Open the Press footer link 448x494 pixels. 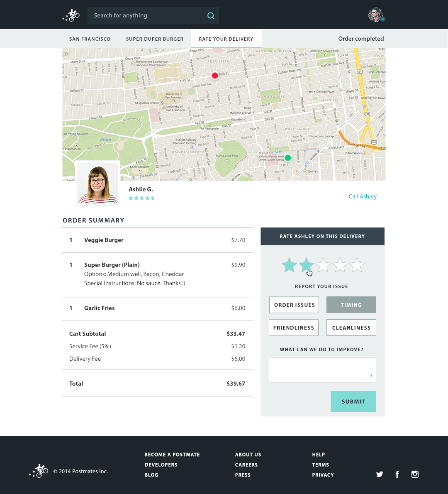click(243, 475)
